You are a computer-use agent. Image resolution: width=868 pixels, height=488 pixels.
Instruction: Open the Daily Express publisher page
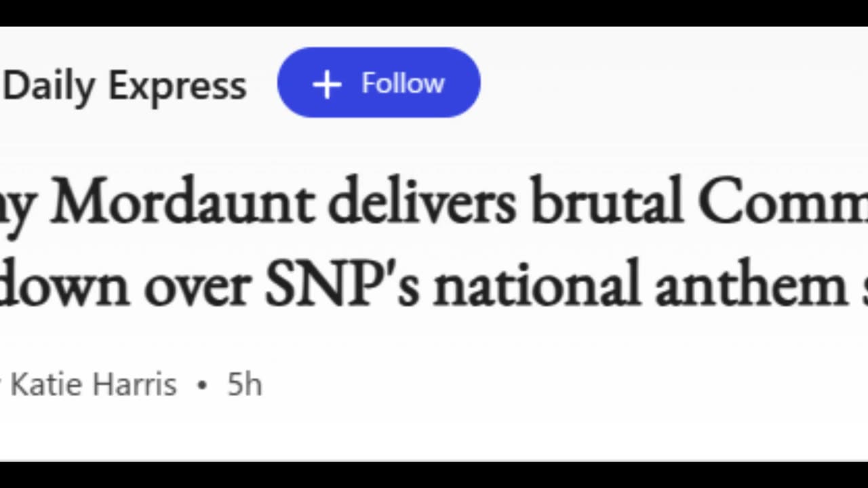pyautogui.click(x=125, y=86)
